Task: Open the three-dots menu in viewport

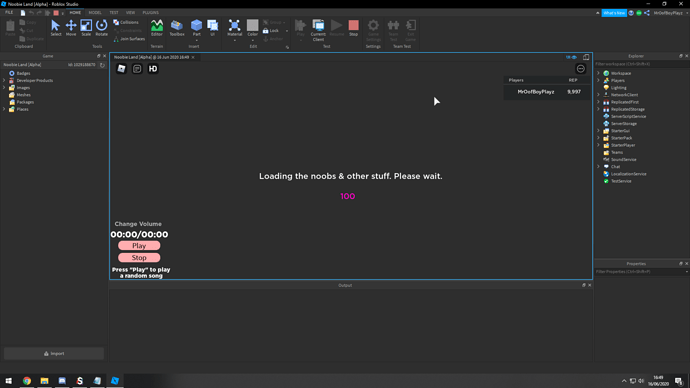Action: pos(580,69)
